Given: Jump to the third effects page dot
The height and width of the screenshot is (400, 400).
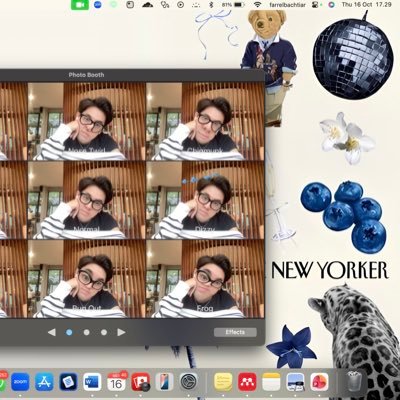Looking at the screenshot, I should click(x=104, y=332).
